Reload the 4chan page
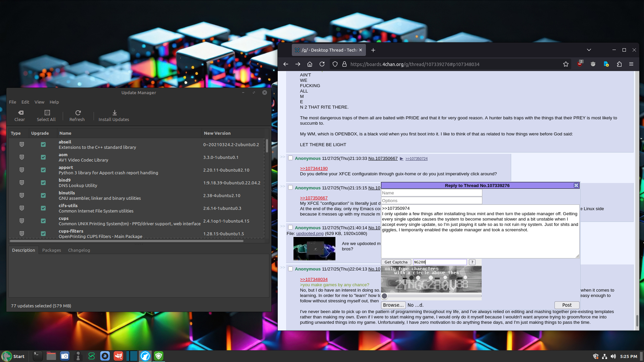This screenshot has height=362, width=644. pos(322,64)
